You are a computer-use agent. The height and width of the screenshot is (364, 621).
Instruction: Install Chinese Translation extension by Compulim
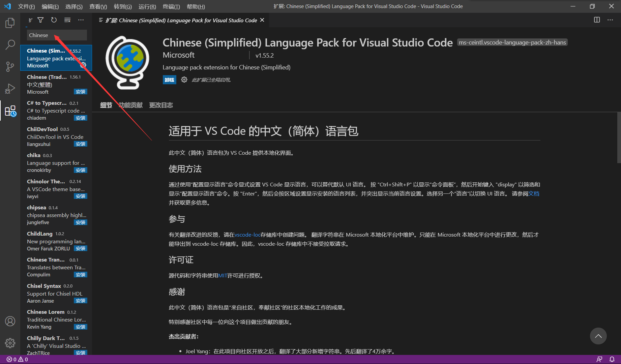coord(81,275)
